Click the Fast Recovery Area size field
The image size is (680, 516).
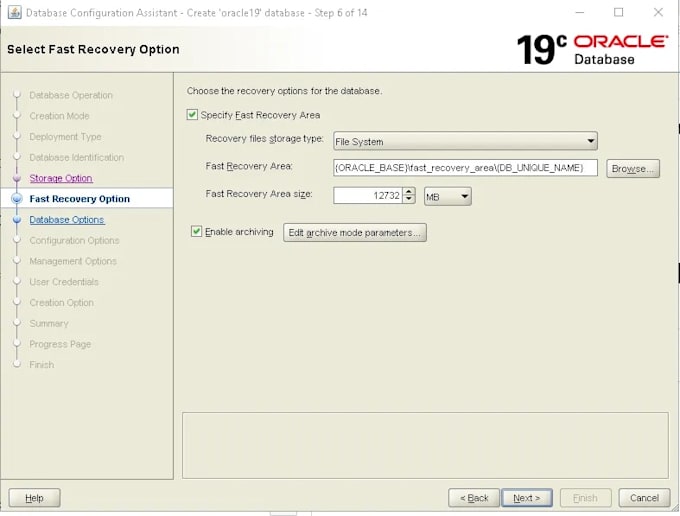tap(368, 196)
